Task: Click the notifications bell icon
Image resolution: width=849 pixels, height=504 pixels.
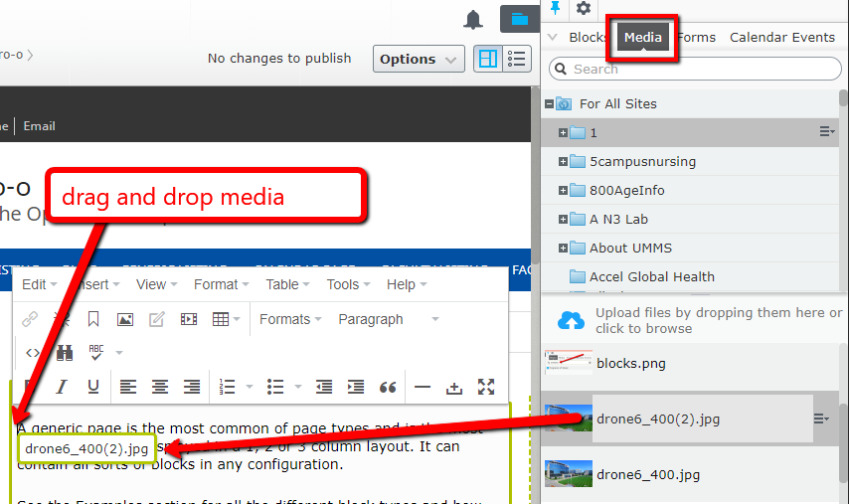Action: click(x=474, y=19)
